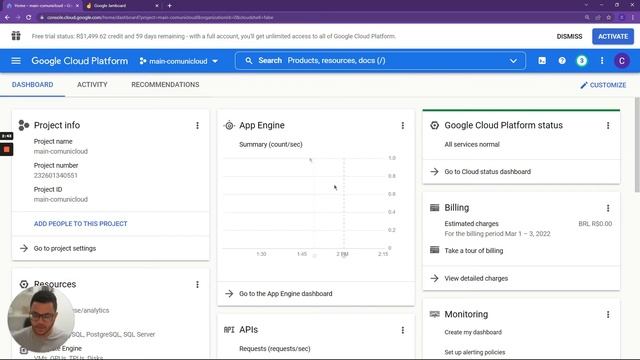View notifications badge showing 3
This screenshot has width=640, height=360.
pyautogui.click(x=582, y=61)
